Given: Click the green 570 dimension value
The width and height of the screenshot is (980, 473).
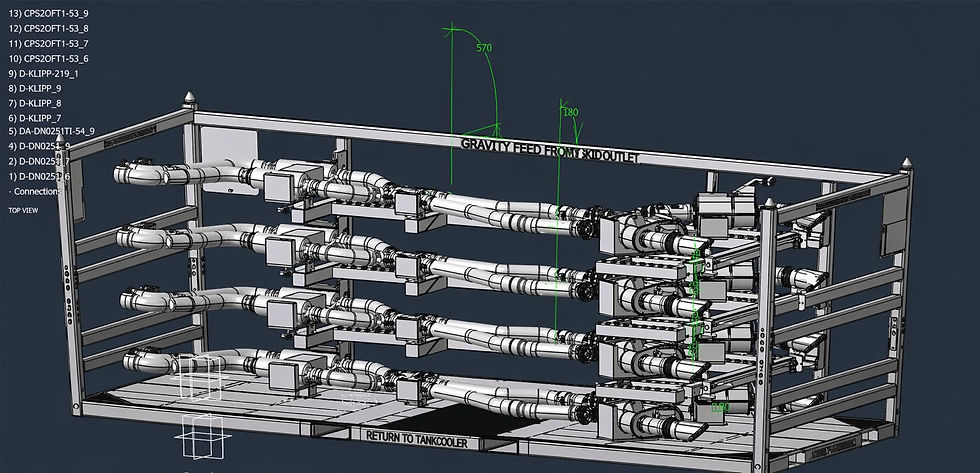Looking at the screenshot, I should 484,47.
